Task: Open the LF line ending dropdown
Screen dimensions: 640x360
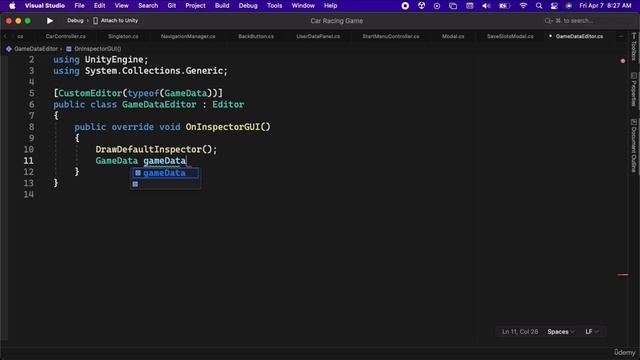Action: (x=592, y=332)
